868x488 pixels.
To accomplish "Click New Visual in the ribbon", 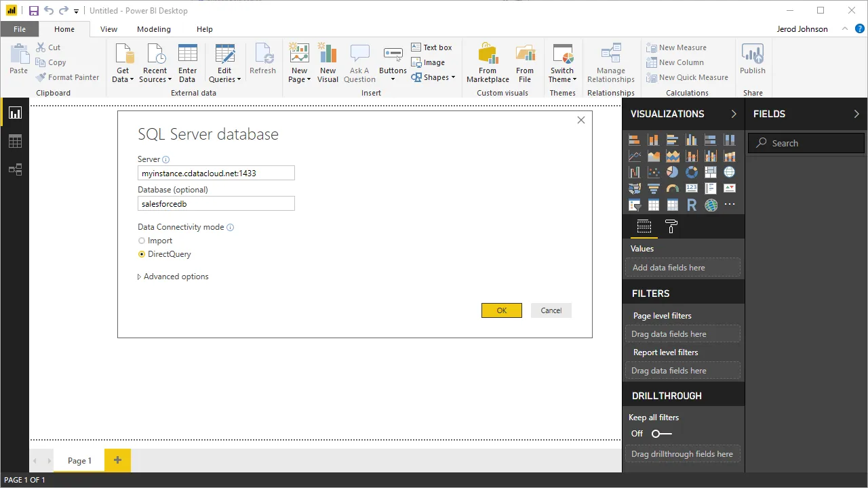I will point(328,61).
